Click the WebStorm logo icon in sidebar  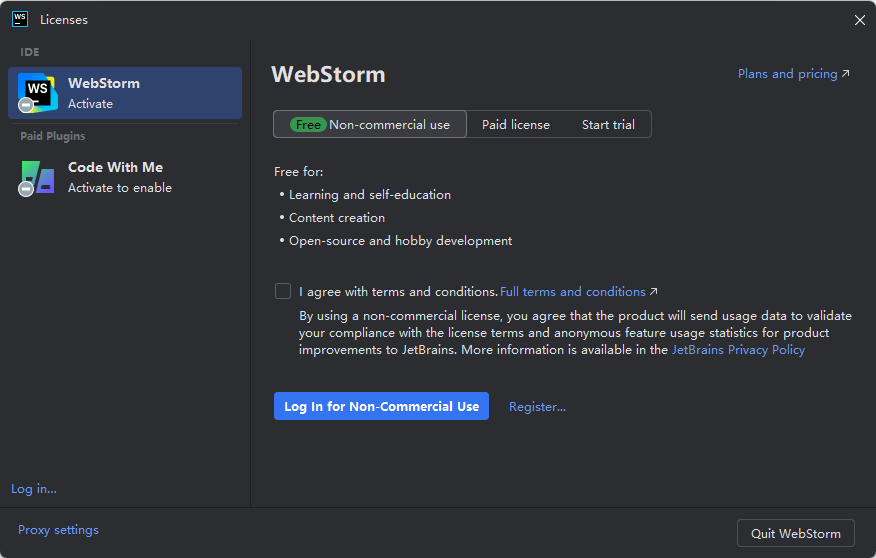pos(37,93)
